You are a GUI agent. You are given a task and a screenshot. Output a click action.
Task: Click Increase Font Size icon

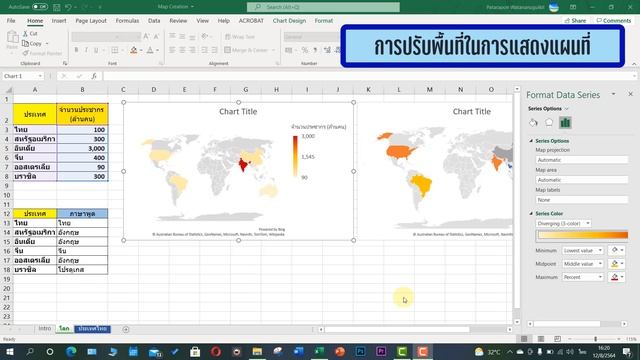pyautogui.click(x=146, y=37)
